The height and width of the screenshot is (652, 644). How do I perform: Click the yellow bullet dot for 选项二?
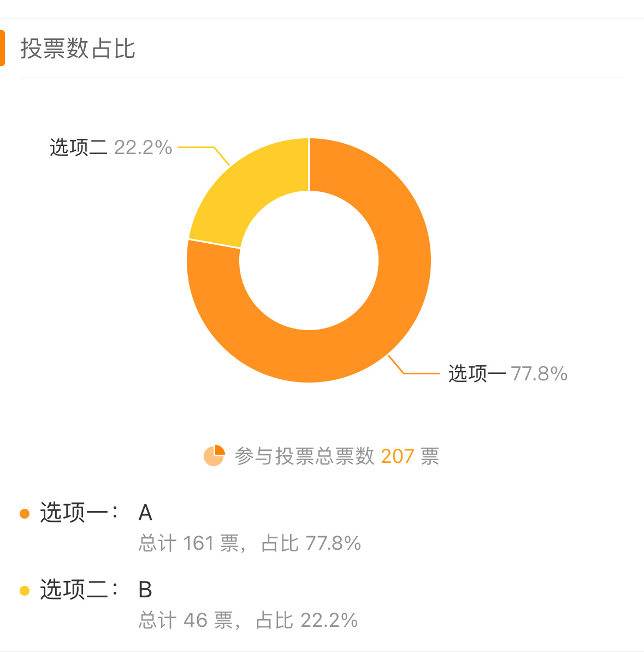(25, 590)
